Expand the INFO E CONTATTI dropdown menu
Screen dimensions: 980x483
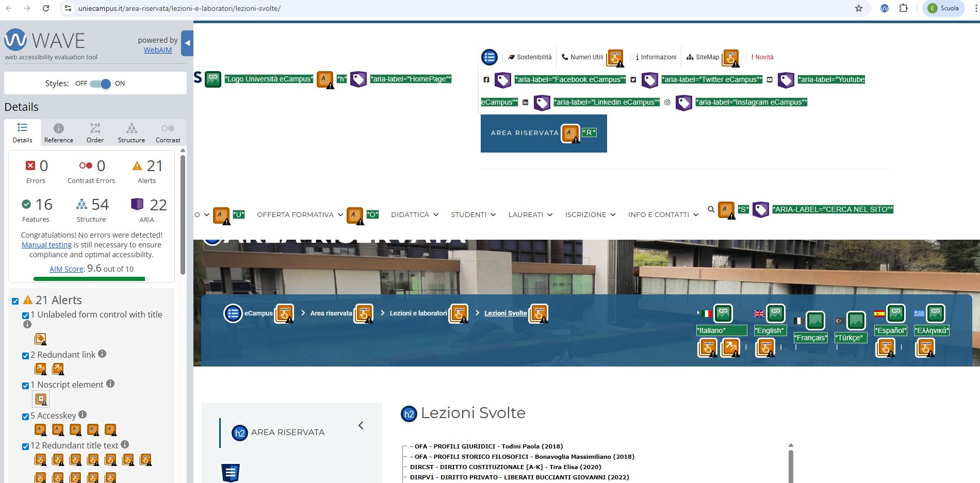point(663,214)
